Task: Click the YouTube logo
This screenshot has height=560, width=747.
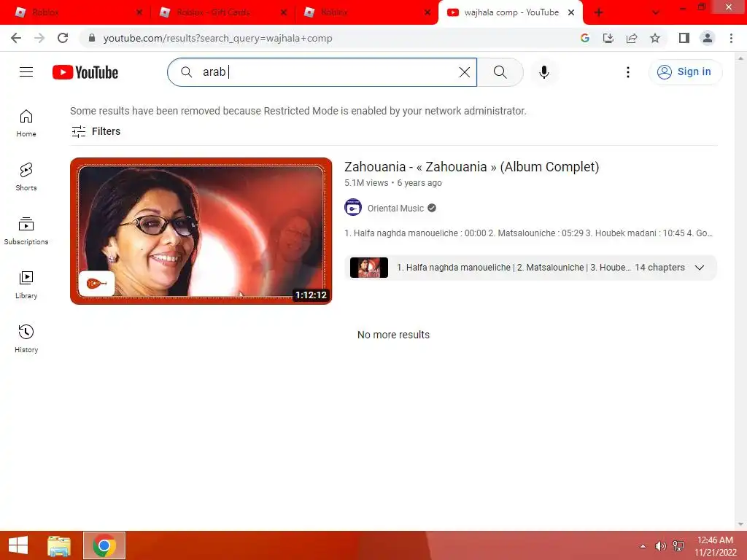Action: pos(85,72)
